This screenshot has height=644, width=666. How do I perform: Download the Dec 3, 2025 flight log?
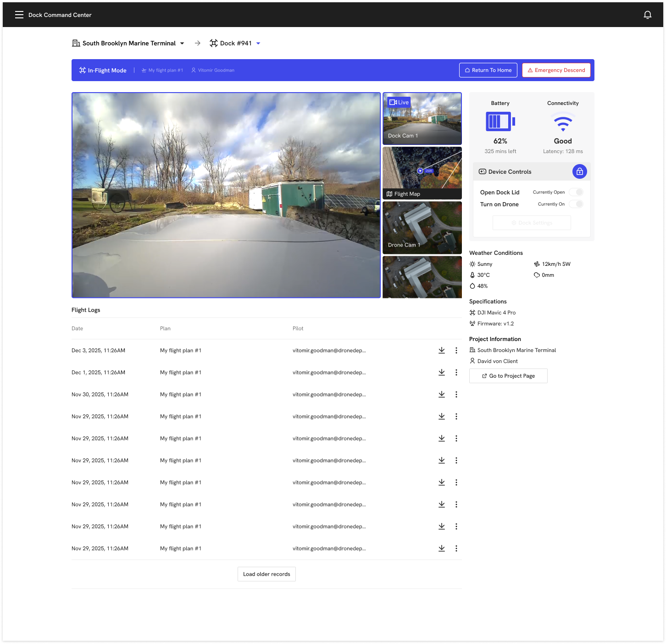tap(441, 350)
